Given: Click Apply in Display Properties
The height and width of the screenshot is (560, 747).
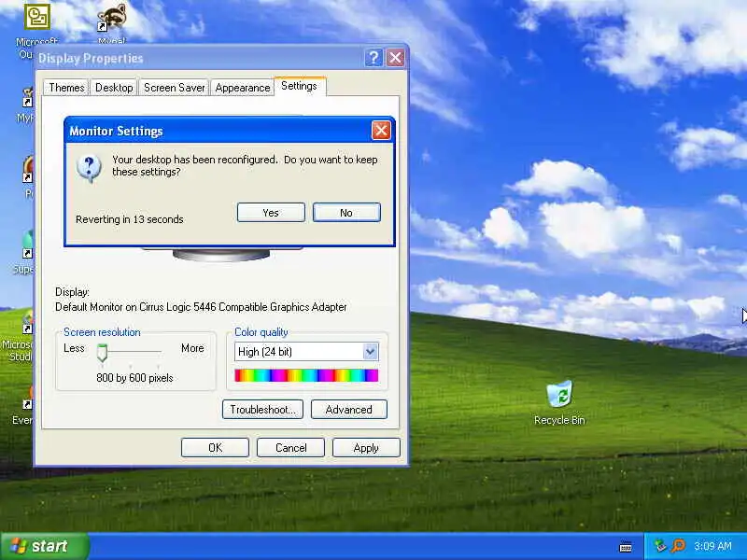Looking at the screenshot, I should [x=366, y=448].
